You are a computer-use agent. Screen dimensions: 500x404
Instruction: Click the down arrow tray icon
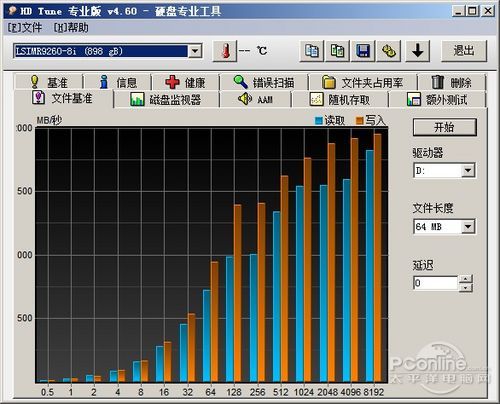tap(417, 51)
